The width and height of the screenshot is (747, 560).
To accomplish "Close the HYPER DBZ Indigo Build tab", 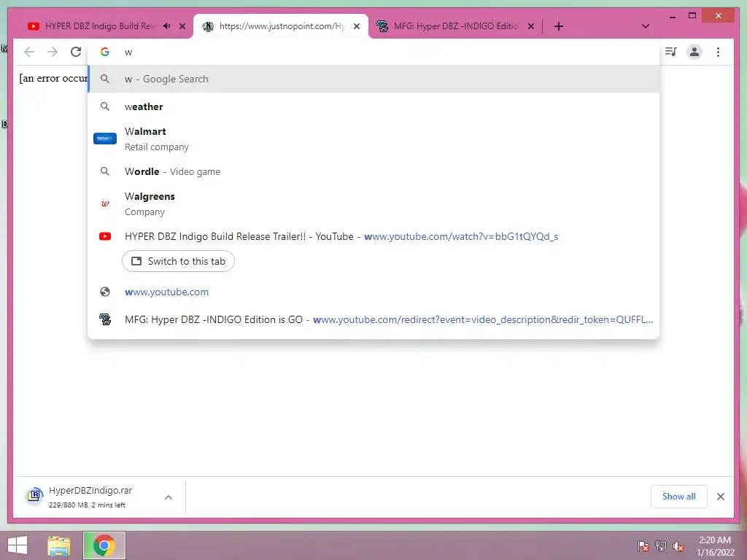I will 182,26.
